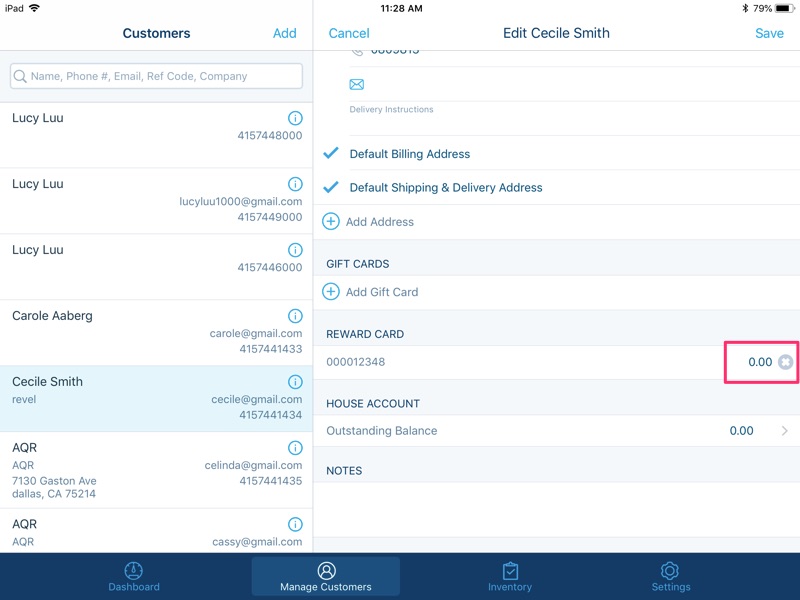Select the Inventory icon in the bottom bar
Image resolution: width=800 pixels, height=600 pixels.
pos(511,574)
